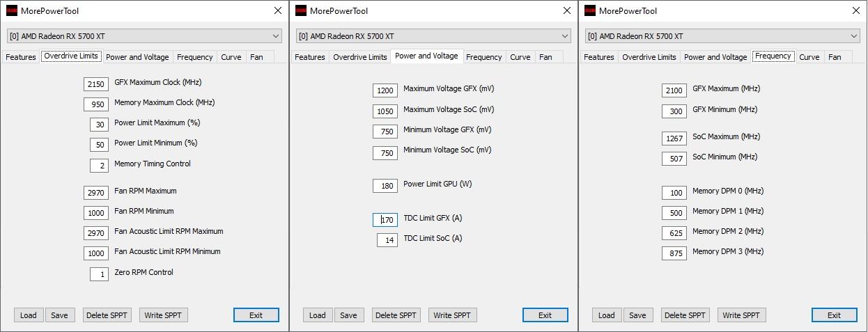
Task: Click MorePowerTool app icon in right window
Action: (x=590, y=10)
